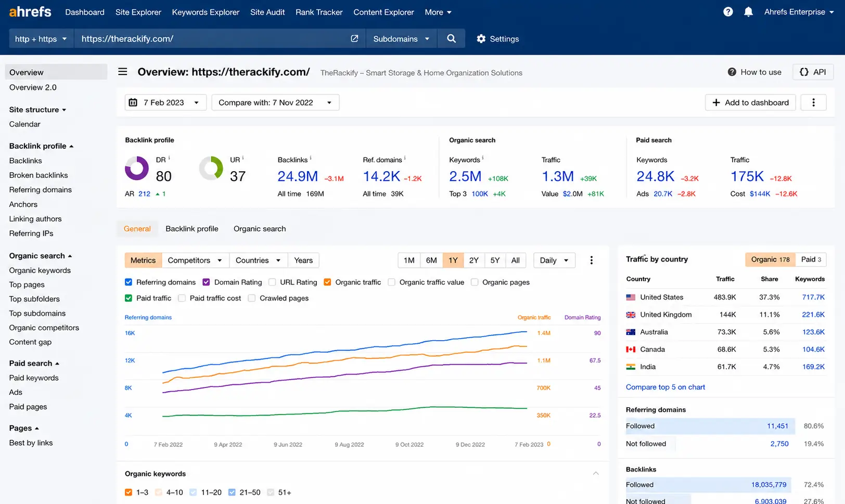Image resolution: width=845 pixels, height=504 pixels.
Task: Click the info icon next to organic Keywords
Action: 483,158
